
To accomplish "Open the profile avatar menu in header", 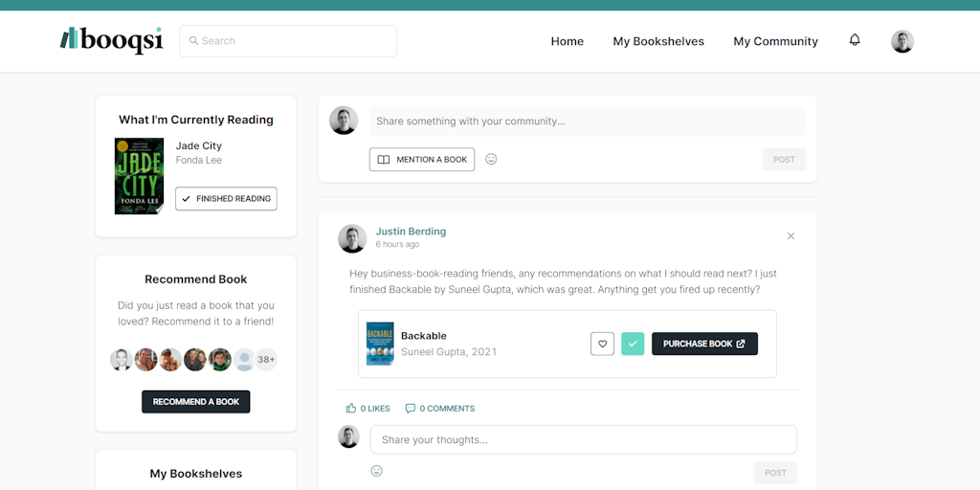I will (902, 41).
